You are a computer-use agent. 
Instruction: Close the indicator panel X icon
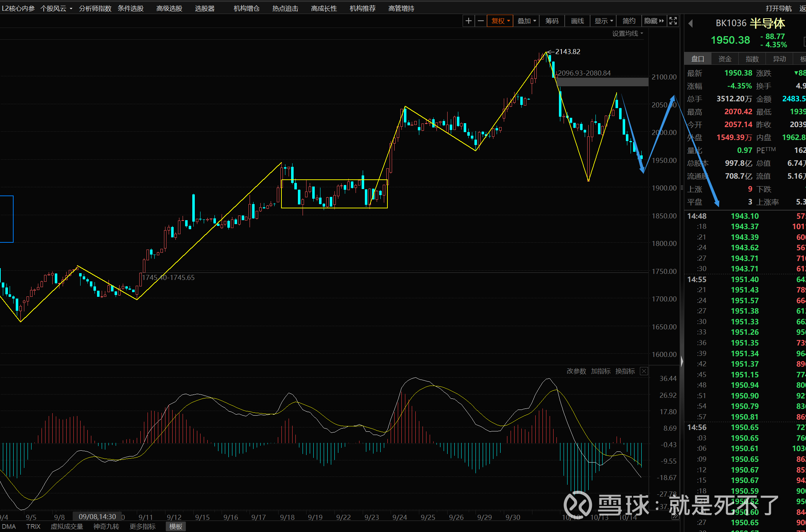pos(644,371)
